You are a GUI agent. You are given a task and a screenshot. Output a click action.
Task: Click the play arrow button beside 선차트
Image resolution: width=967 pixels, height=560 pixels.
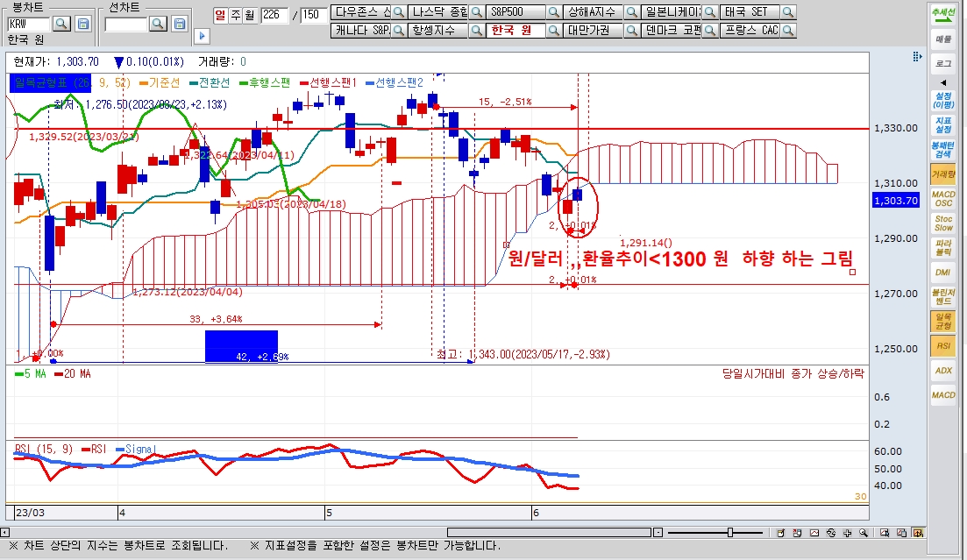(202, 36)
